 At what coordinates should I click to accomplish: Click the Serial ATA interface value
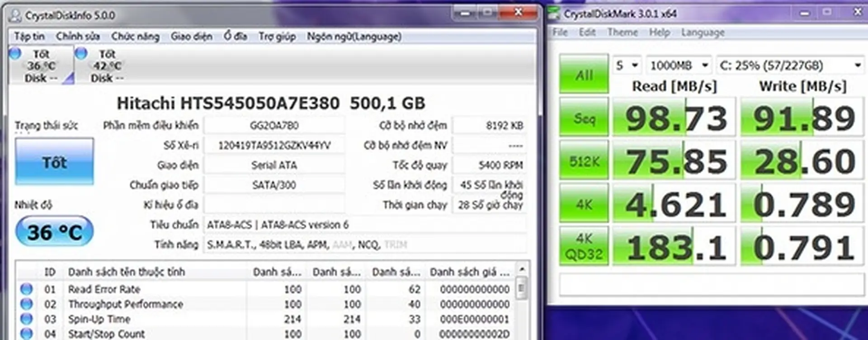[274, 165]
